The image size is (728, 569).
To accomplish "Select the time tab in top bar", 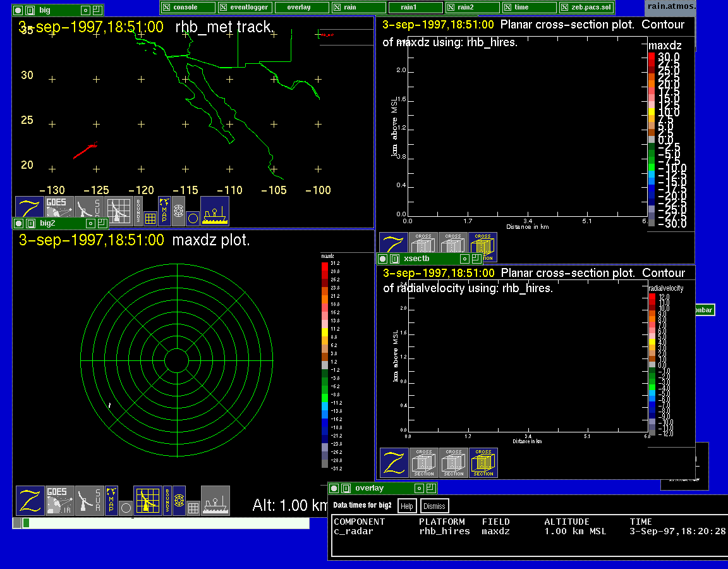I will 528,7.
